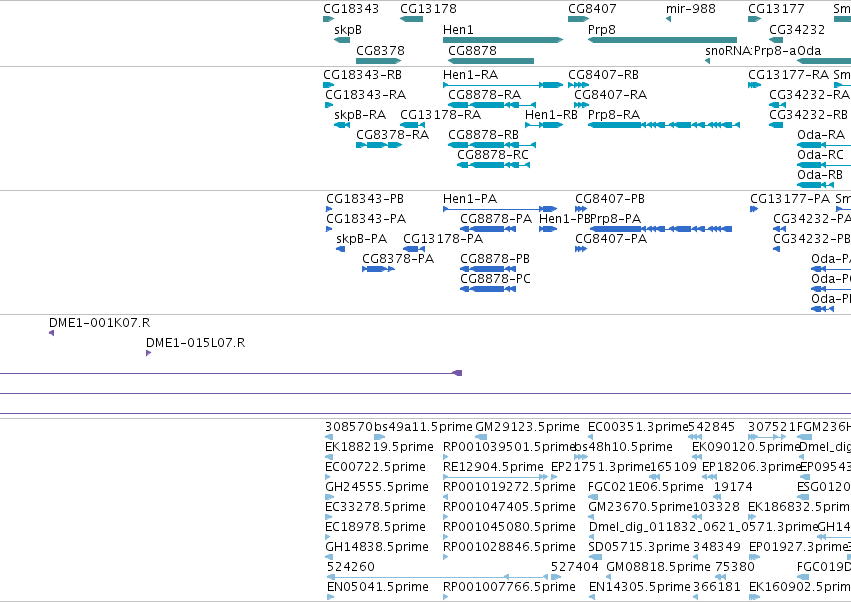The height and width of the screenshot is (602, 851).
Task: Open transcript CG13178-RA
Action: [x=412, y=125]
